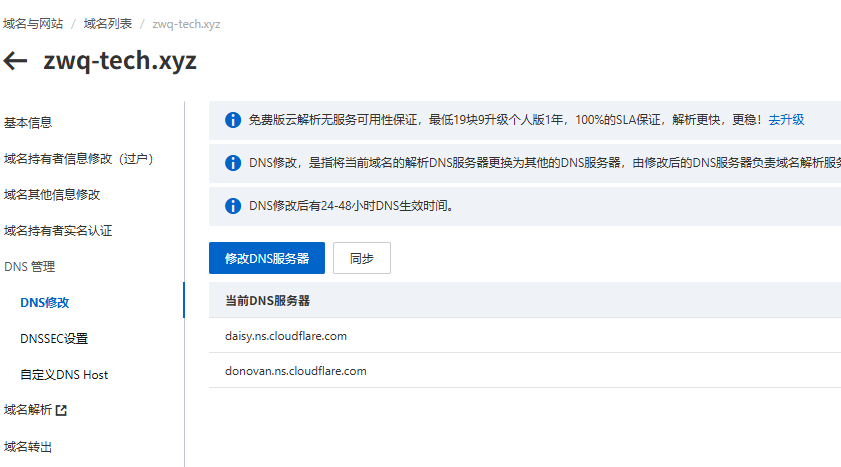Viewport: 841px width, 467px height.
Task: Open 自定义DNS Host submenu item
Action: 64,375
